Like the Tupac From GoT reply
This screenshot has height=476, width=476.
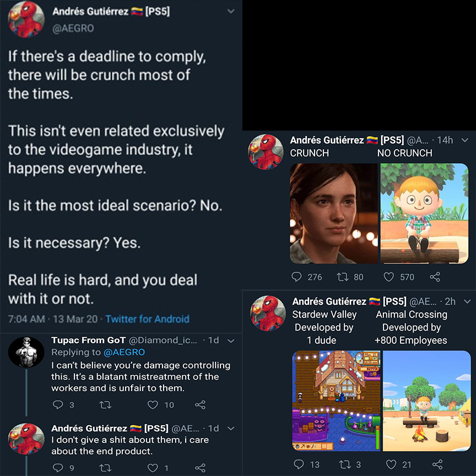tap(153, 405)
